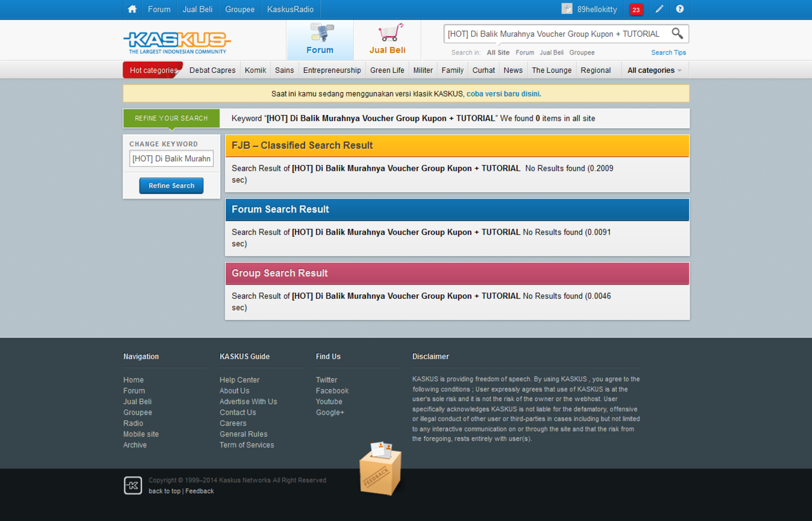Open the Youtube link
812x521 pixels.
329,402
